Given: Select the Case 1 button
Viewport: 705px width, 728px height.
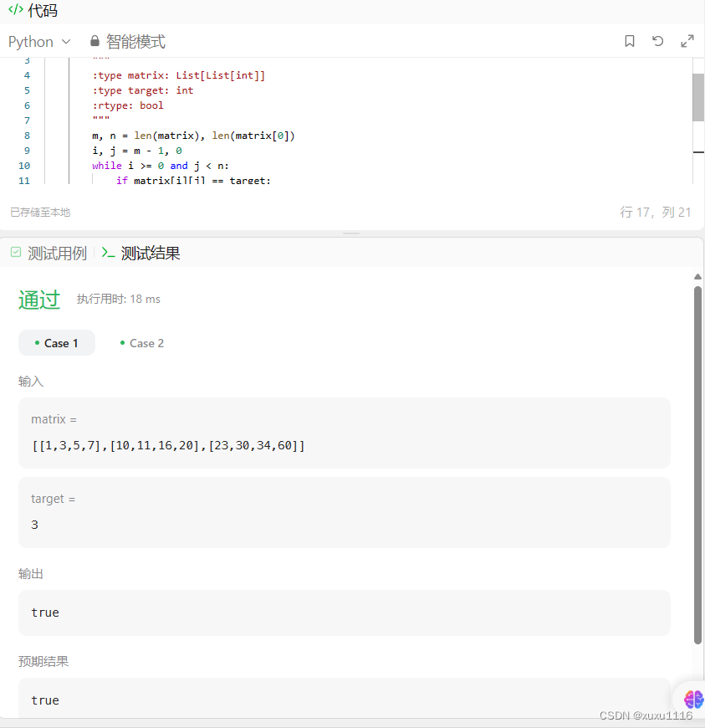Looking at the screenshot, I should 57,343.
